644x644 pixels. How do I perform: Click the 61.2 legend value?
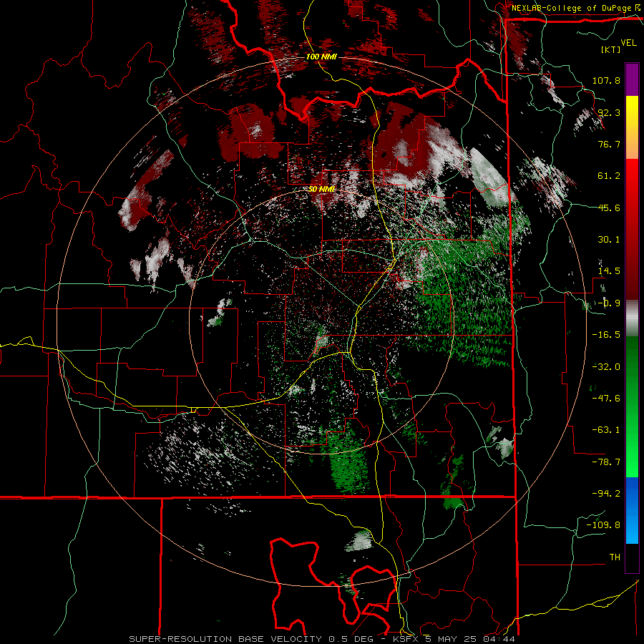tap(609, 176)
